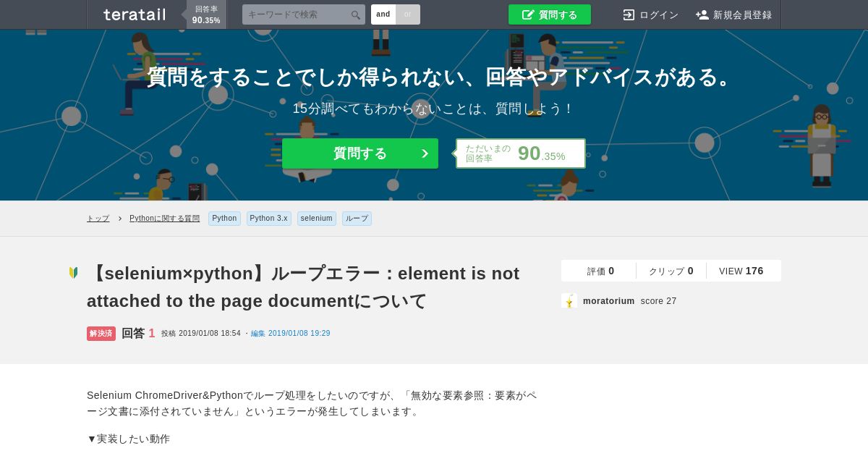Viewport: 868px width, 456px height.
Task: Focus the keyword search input field
Action: [x=304, y=14]
